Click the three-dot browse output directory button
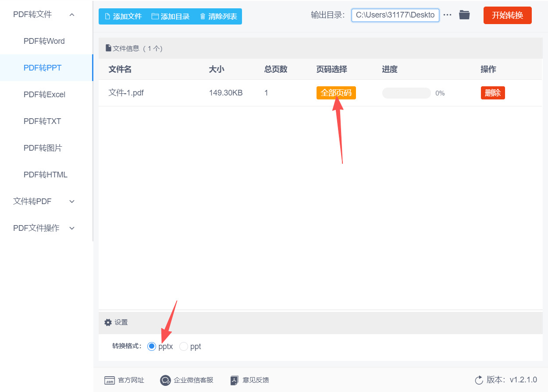Viewport: 548px width, 392px height. click(x=447, y=15)
